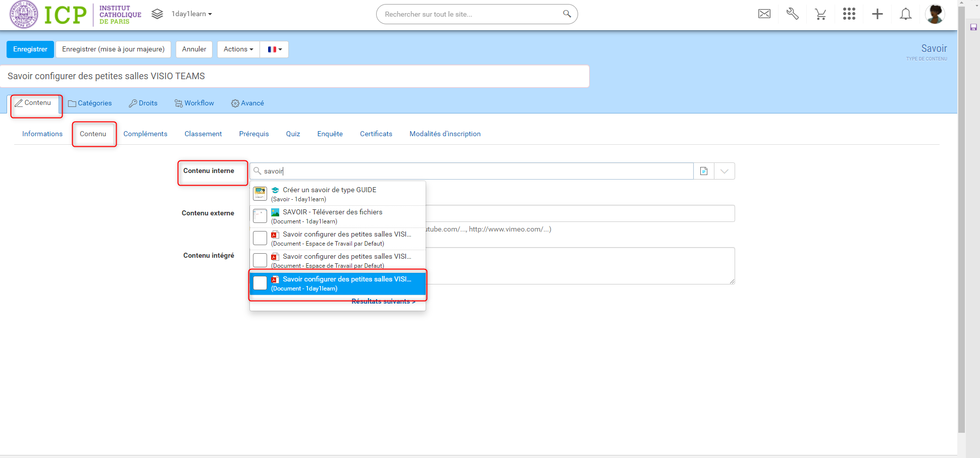Viewport: 980px width, 458px height.
Task: Check the box for 'Créer un savoir de type GUIDE'
Action: tap(260, 194)
